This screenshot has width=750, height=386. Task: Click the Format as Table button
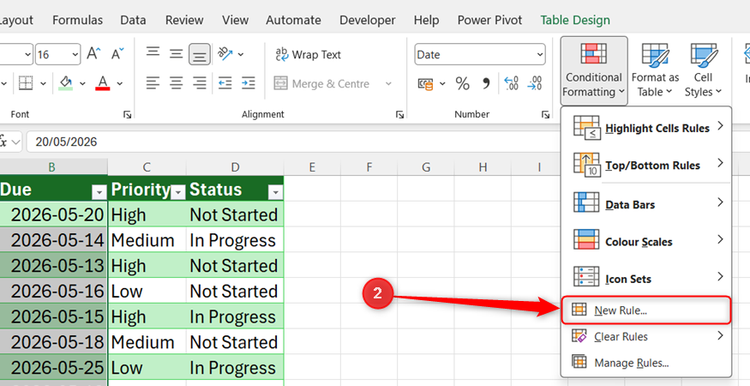click(x=655, y=70)
